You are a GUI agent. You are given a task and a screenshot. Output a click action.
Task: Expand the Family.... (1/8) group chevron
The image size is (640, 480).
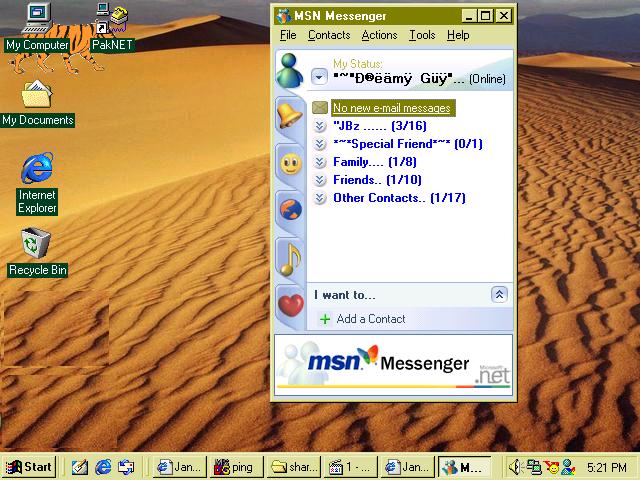(320, 162)
